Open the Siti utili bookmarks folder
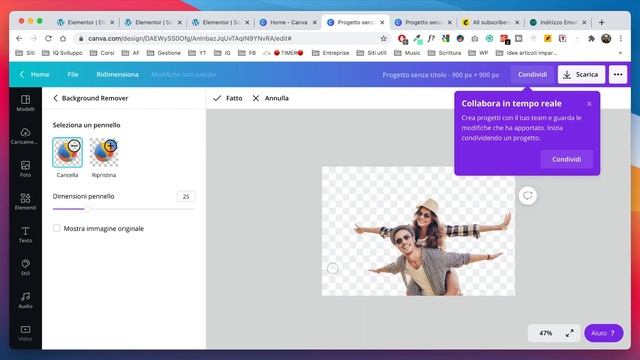 [x=371, y=53]
